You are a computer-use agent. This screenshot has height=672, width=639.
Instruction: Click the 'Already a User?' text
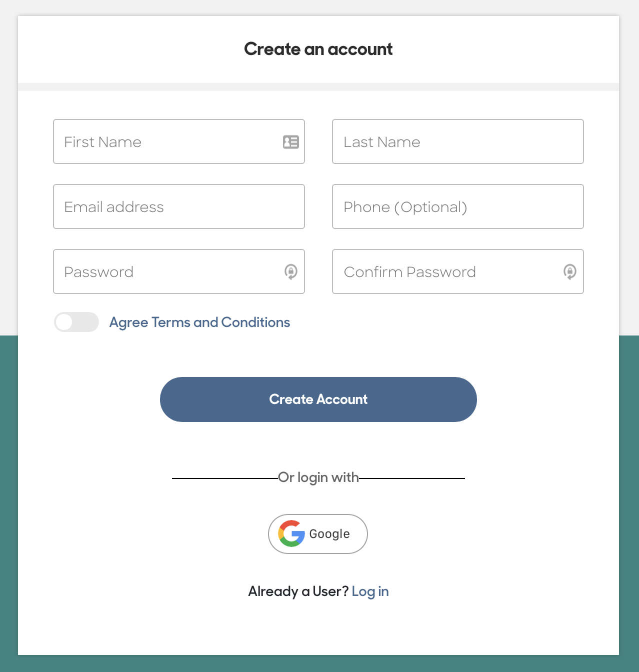298,591
